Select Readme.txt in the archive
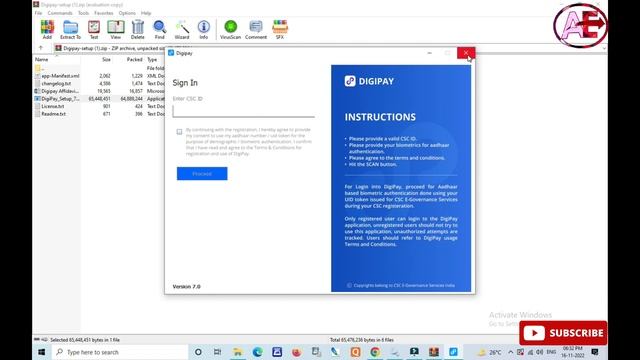This screenshot has width=640, height=360. tap(99, 114)
